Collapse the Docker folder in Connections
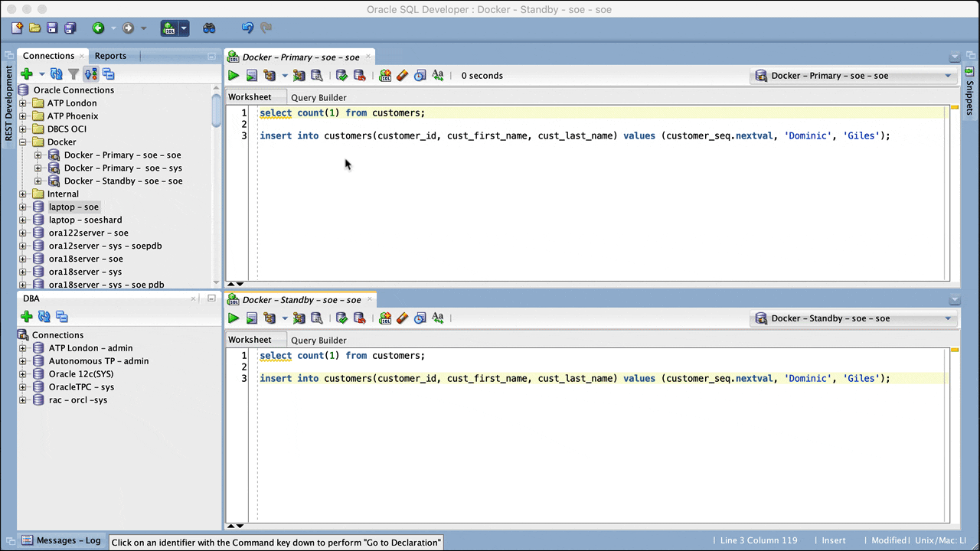Image resolution: width=980 pixels, height=551 pixels. [x=23, y=142]
